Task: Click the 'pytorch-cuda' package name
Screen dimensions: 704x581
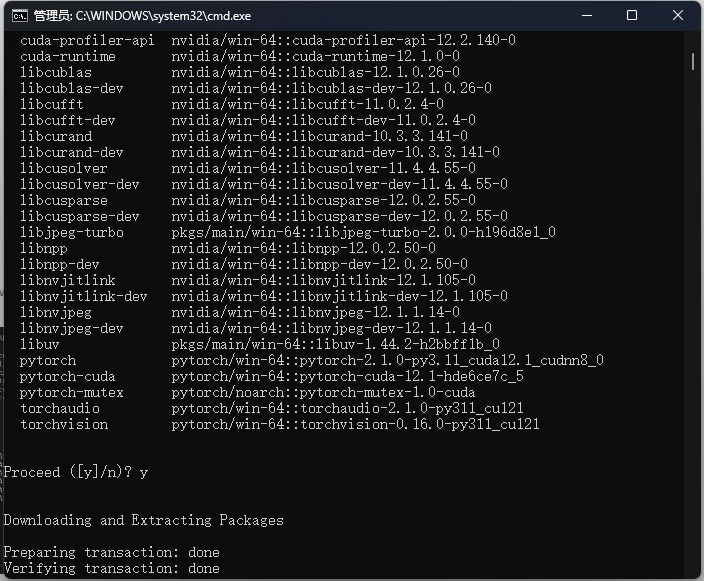Action: (68, 376)
